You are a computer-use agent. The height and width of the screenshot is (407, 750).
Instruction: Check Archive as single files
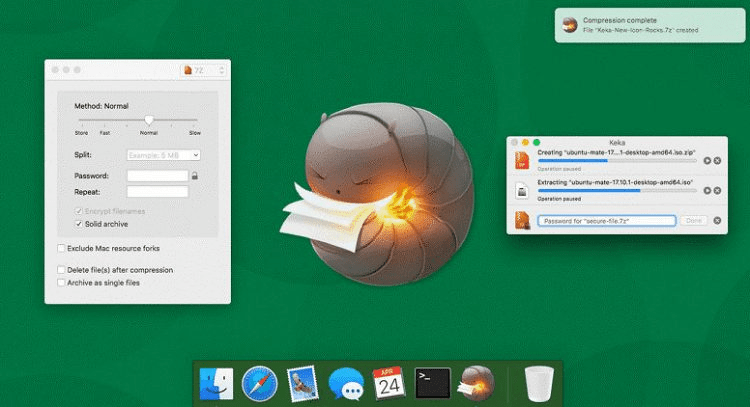[x=61, y=283]
